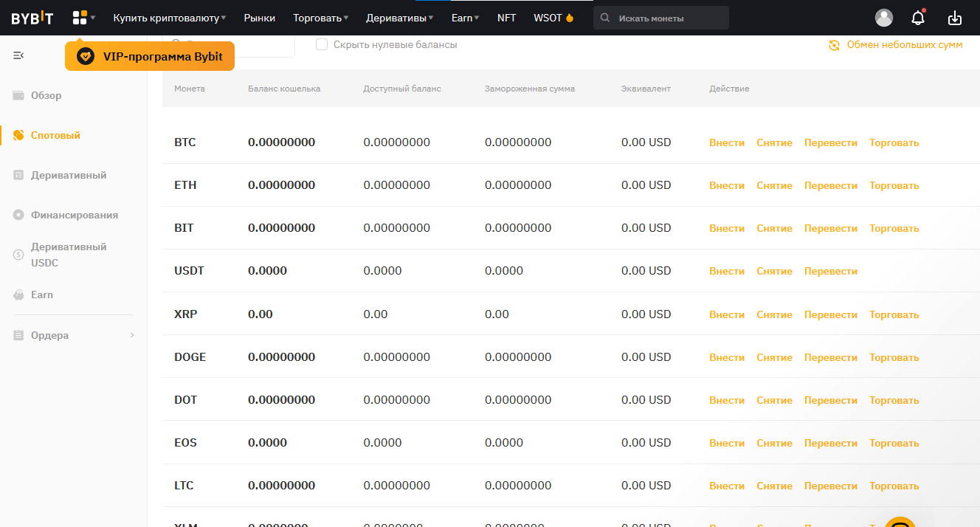This screenshot has height=527, width=980.
Task: Click the small amounts exchange icon
Action: (834, 45)
